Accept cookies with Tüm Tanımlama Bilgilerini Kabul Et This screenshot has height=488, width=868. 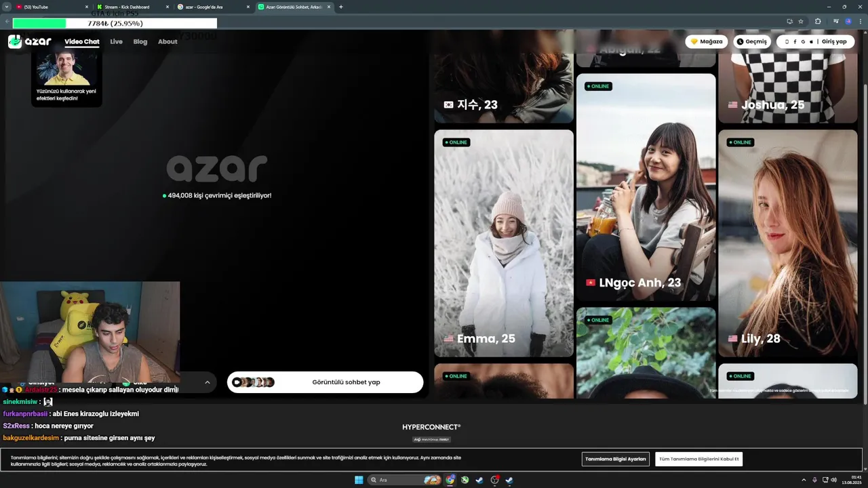pyautogui.click(x=699, y=459)
